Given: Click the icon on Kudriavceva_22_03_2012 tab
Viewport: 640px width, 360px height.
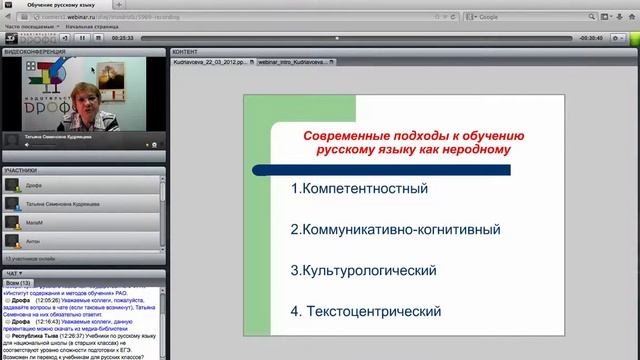Looking at the screenshot, I should [x=251, y=62].
